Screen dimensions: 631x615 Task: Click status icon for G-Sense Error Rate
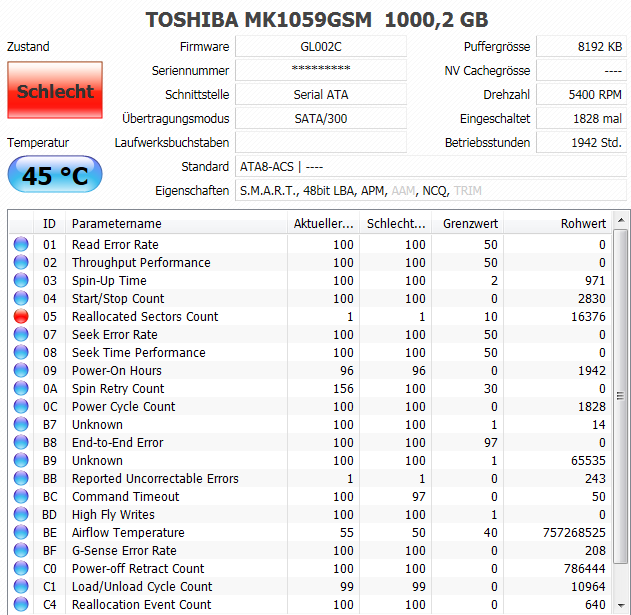pos(21,550)
